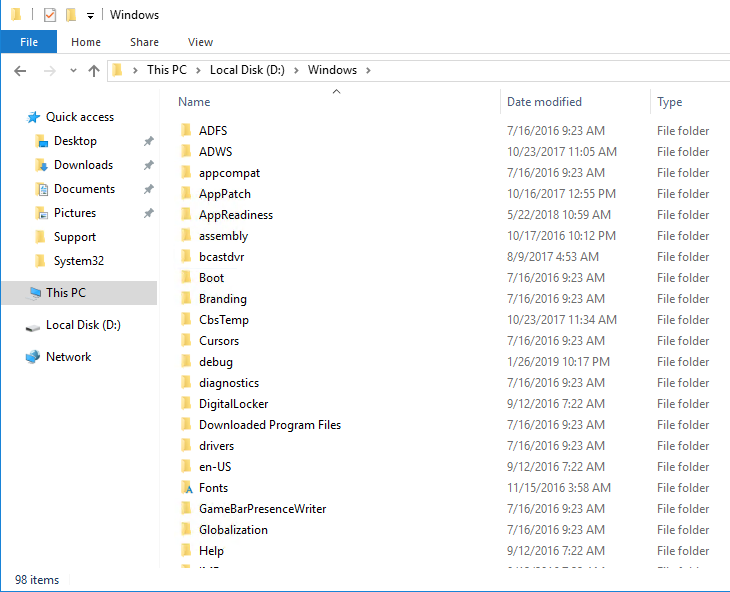Screen dimensions: 730x592
Task: Click the Quick access star icon
Action: point(33,117)
